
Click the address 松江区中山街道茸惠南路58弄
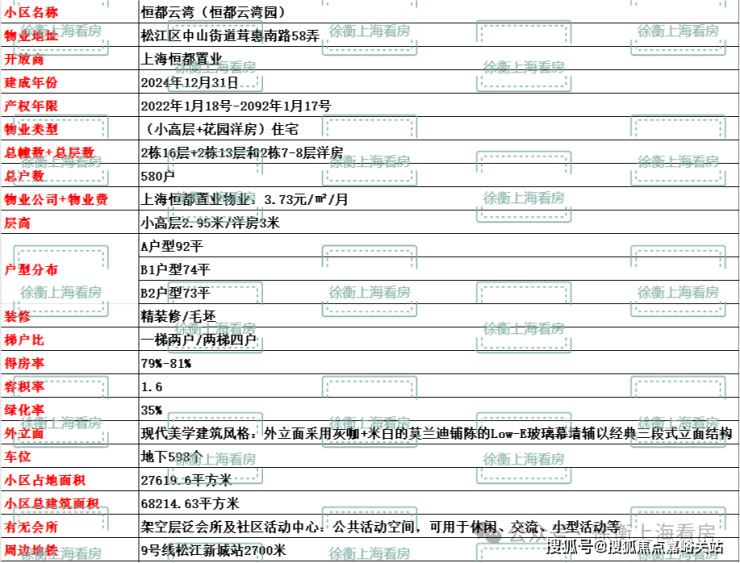coord(232,35)
